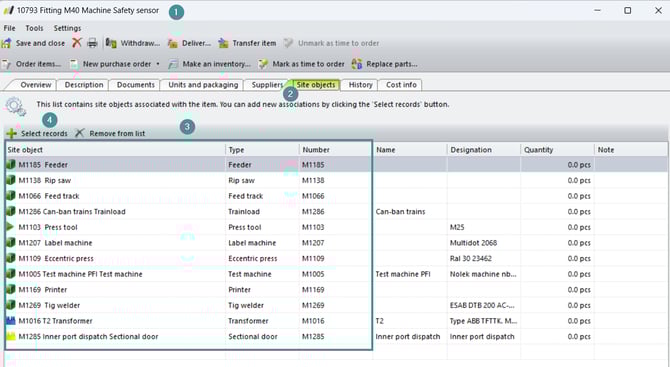
Task: Click the green icon of M1066 Feed track
Action: click(x=11, y=196)
